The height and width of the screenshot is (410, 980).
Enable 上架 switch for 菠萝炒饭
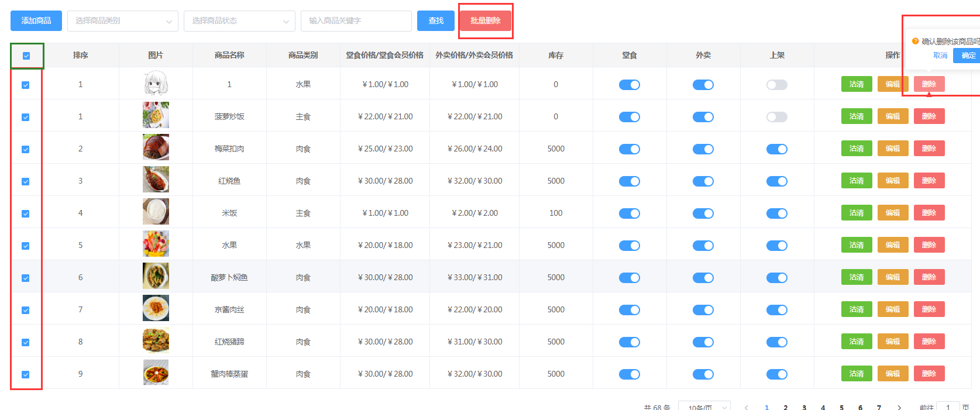coord(776,117)
